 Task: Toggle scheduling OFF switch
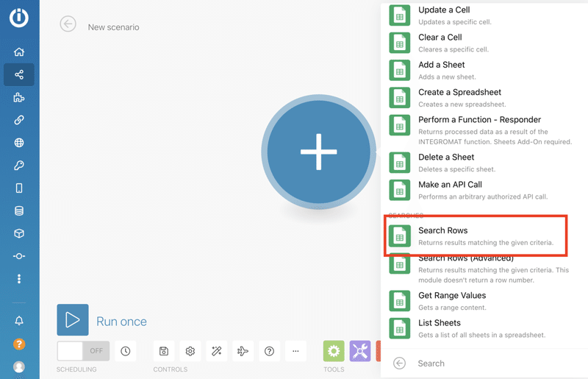[x=83, y=351]
